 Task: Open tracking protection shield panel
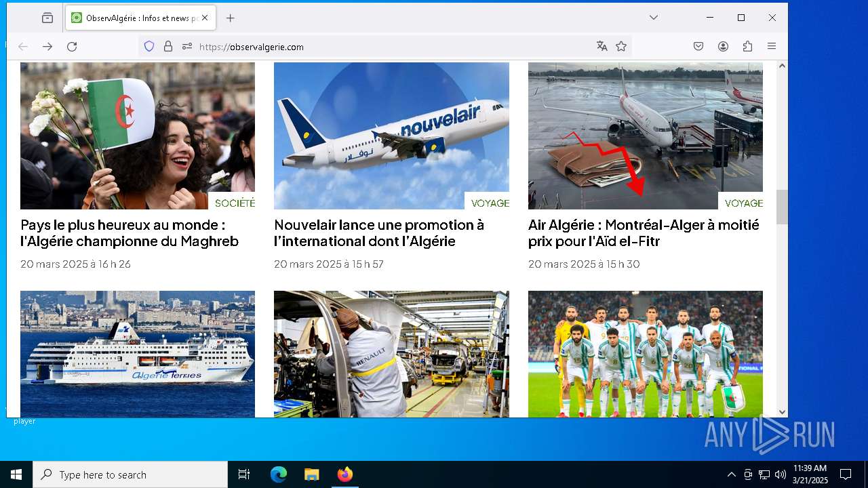click(149, 47)
